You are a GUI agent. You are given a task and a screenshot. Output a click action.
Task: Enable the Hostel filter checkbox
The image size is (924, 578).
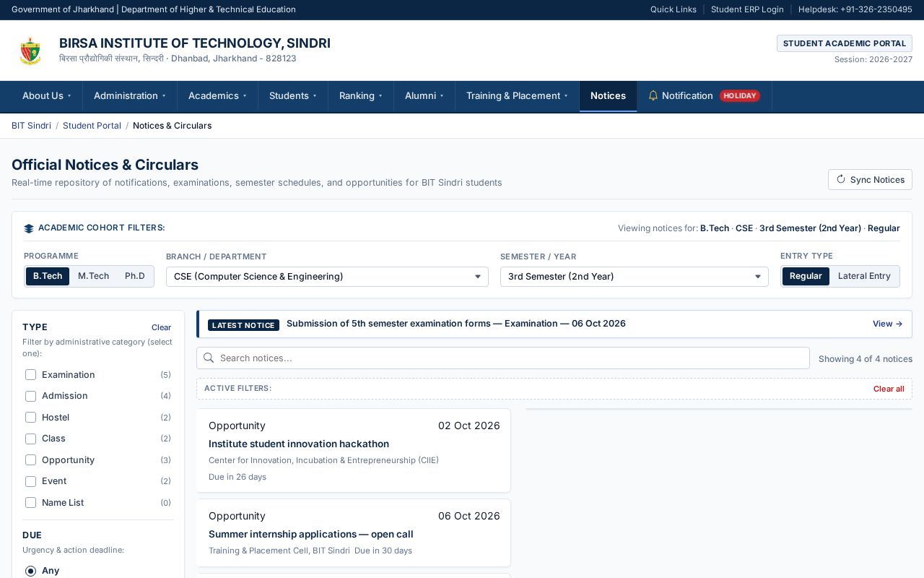pos(30,417)
